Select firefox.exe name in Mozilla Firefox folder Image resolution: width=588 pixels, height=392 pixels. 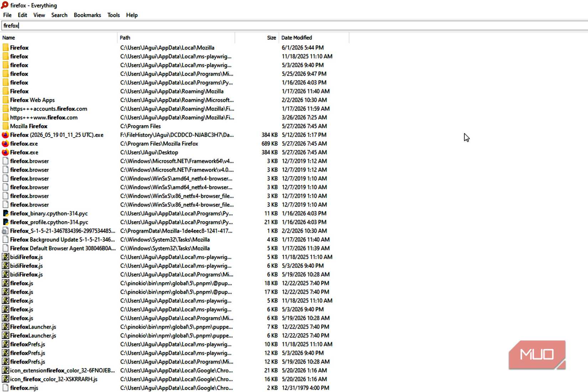click(24, 144)
